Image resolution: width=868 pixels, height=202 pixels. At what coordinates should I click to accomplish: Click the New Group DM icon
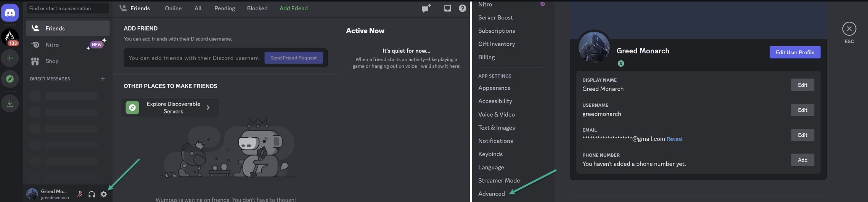click(x=426, y=8)
